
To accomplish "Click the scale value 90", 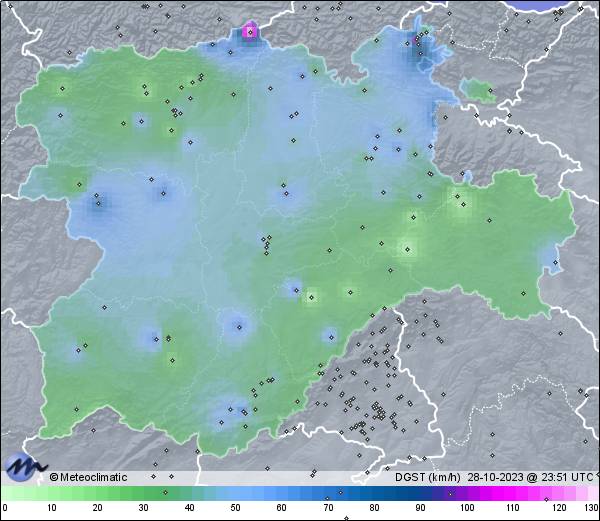I will pos(420,508).
